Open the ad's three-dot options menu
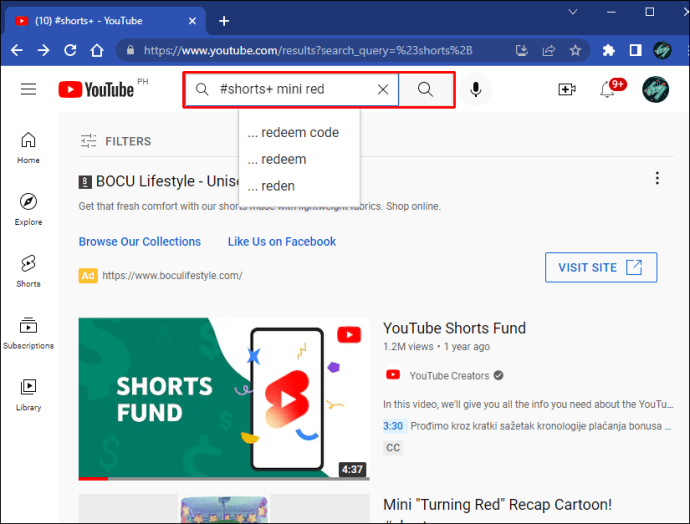 coord(657,178)
